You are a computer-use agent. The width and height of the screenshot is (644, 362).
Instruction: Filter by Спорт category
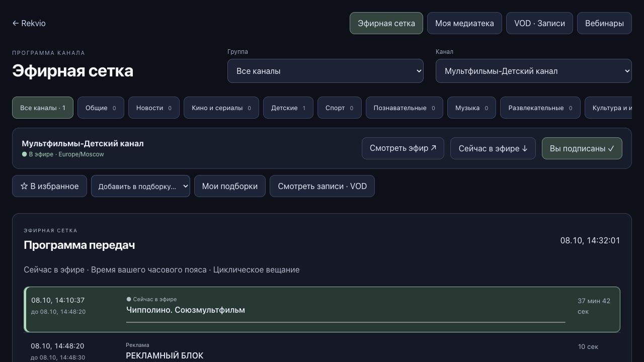point(340,108)
